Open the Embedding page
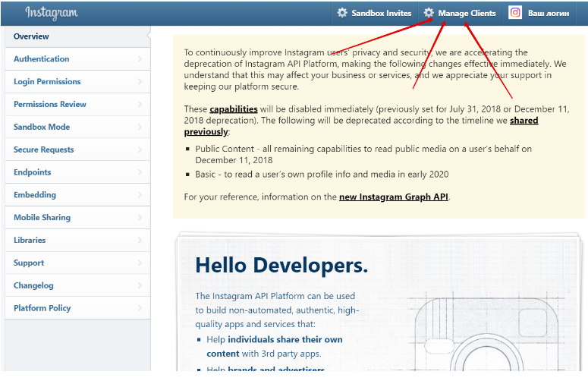 [x=78, y=194]
